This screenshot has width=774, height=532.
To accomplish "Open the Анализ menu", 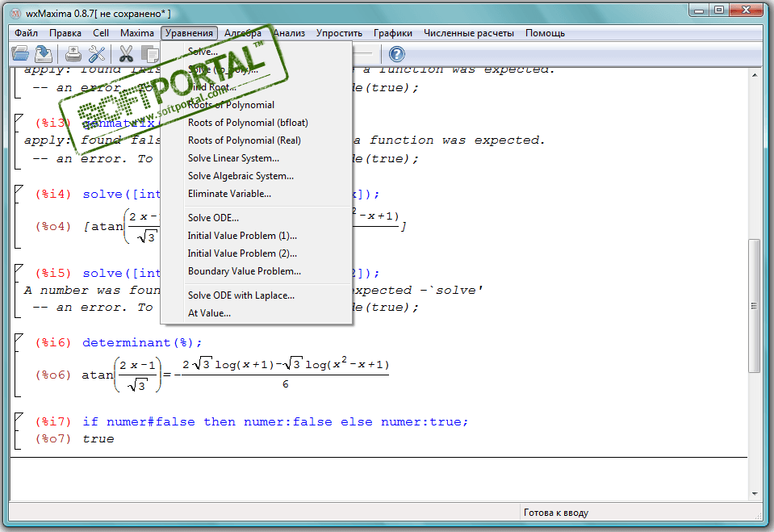I will pyautogui.click(x=289, y=33).
